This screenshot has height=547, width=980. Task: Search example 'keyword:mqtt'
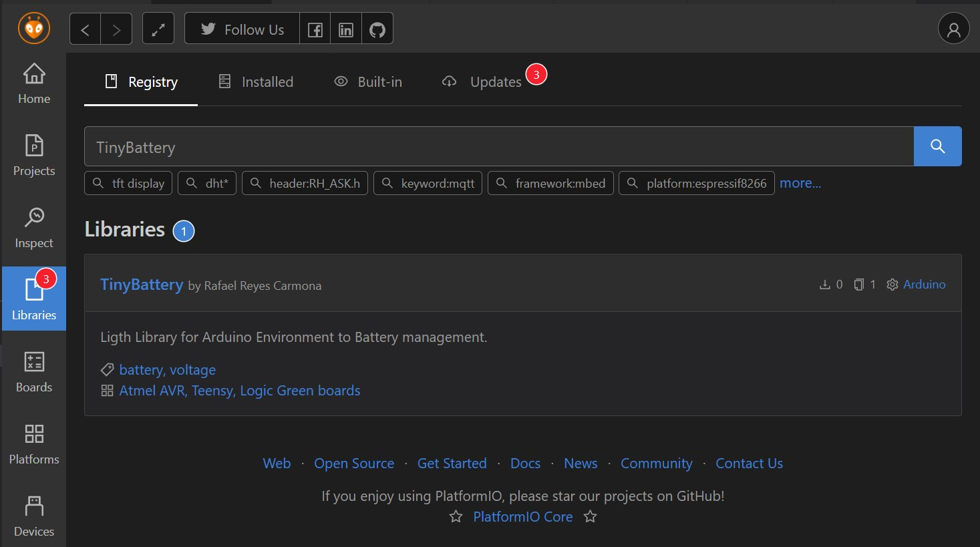[x=428, y=183]
